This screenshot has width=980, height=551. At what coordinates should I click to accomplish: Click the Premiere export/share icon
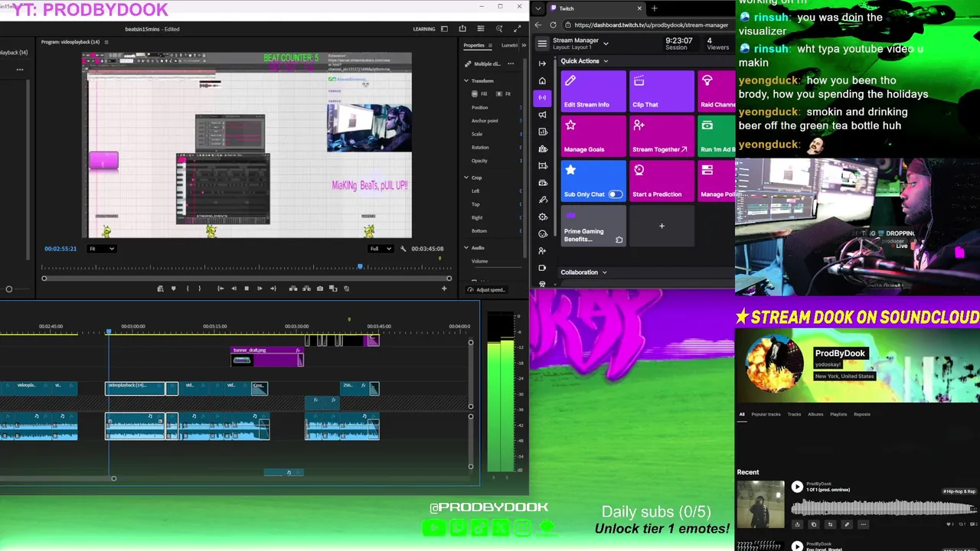tap(462, 29)
